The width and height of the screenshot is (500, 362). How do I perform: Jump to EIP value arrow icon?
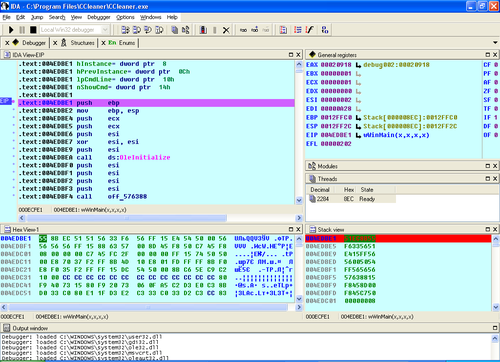click(358, 135)
